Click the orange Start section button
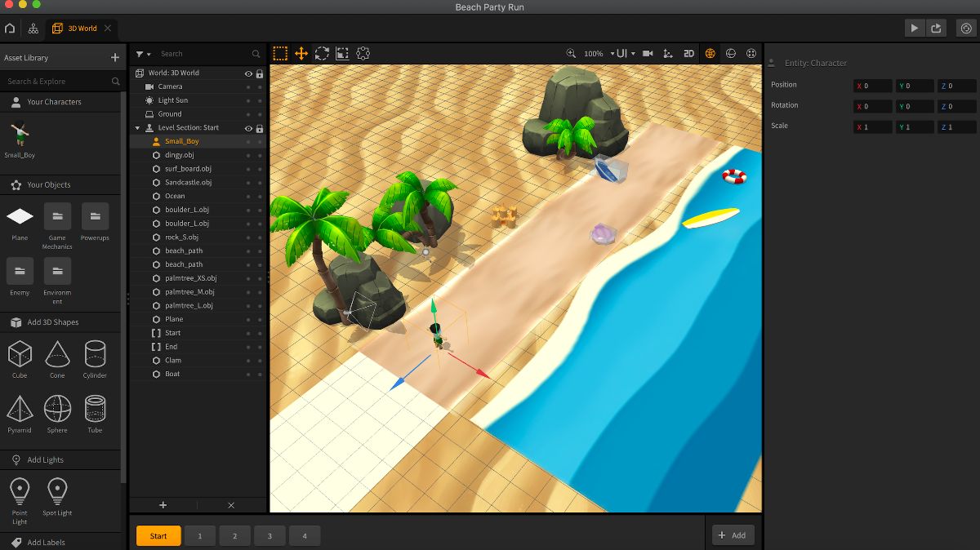Screen dimensions: 980x550 point(158,536)
